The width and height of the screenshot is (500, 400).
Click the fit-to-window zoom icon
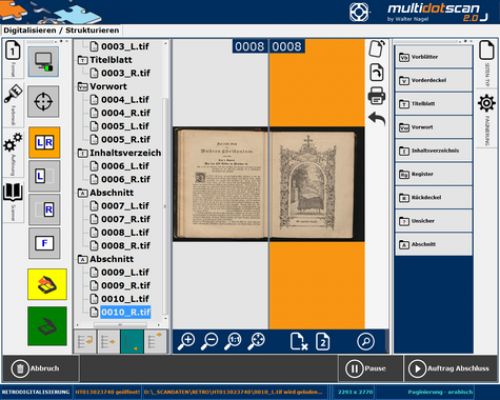[256, 341]
